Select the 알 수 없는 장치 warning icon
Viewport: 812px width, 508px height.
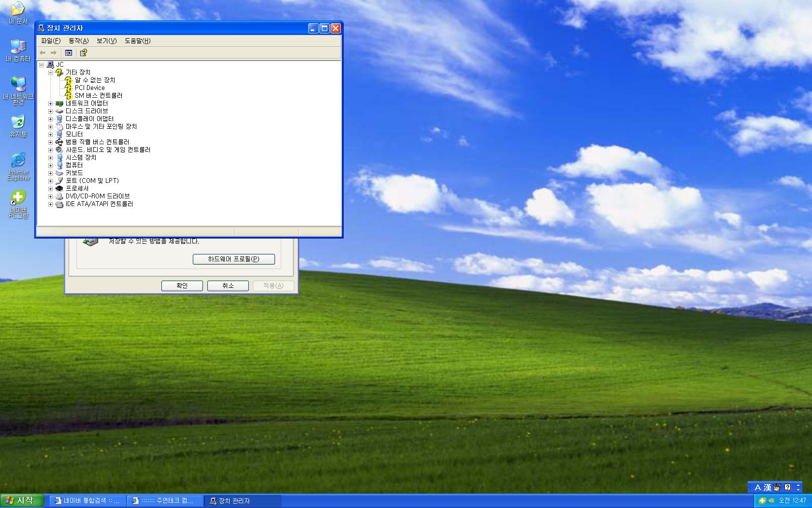69,80
